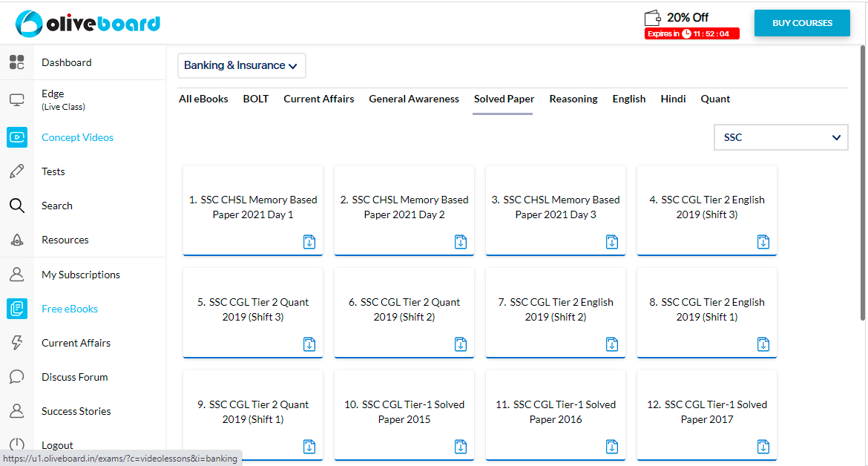Image resolution: width=868 pixels, height=466 pixels.
Task: Download SSC CGL Tier-1 Solved Paper 2017
Action: click(763, 447)
